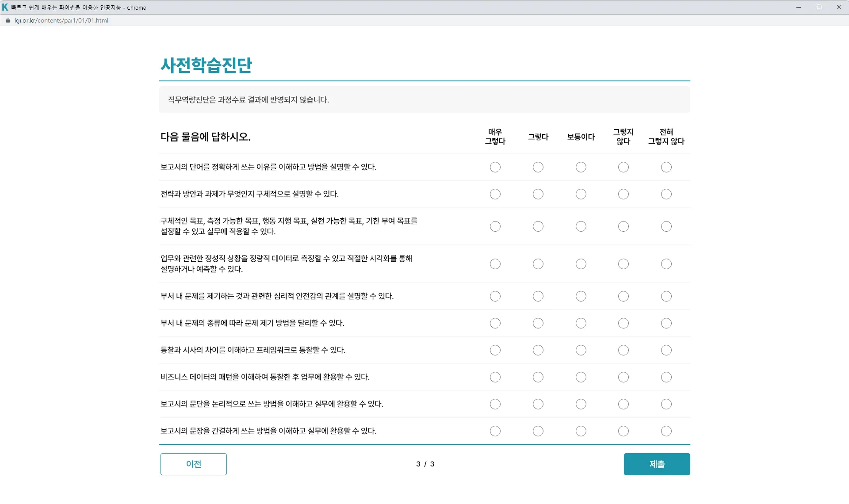Select '전혀 그렇지 않다' for 심리적 안전감 question
The width and height of the screenshot is (849, 504).
click(x=666, y=296)
